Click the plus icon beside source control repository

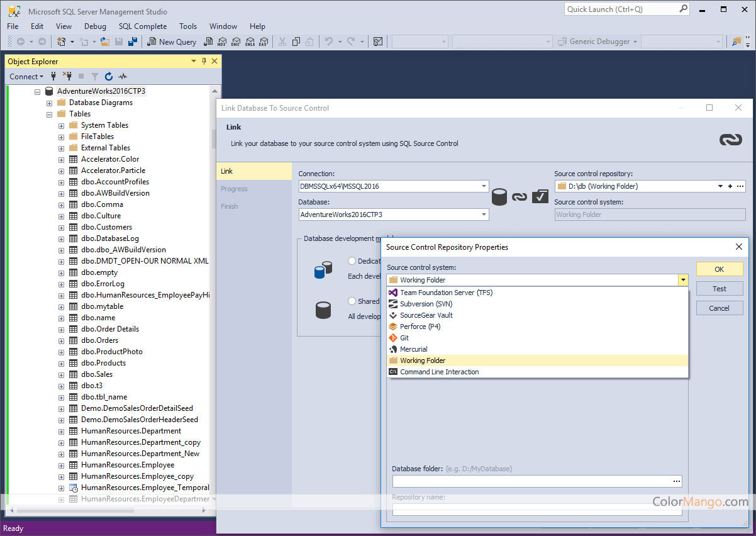[730, 186]
